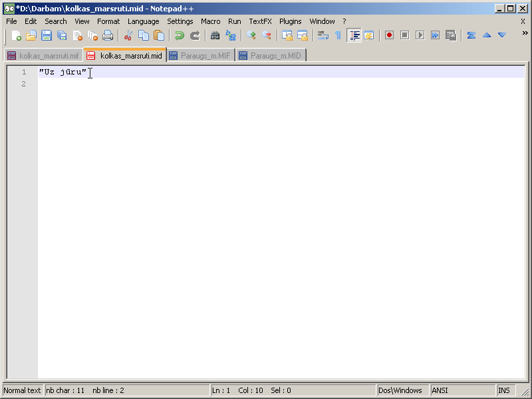The image size is (532, 399).
Task: Open the Search menu
Action: [x=56, y=21]
